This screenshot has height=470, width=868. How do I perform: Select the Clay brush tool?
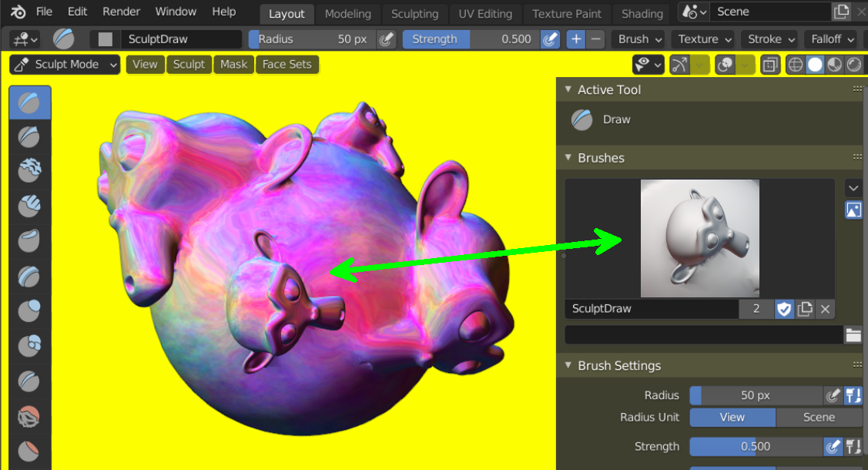[28, 170]
